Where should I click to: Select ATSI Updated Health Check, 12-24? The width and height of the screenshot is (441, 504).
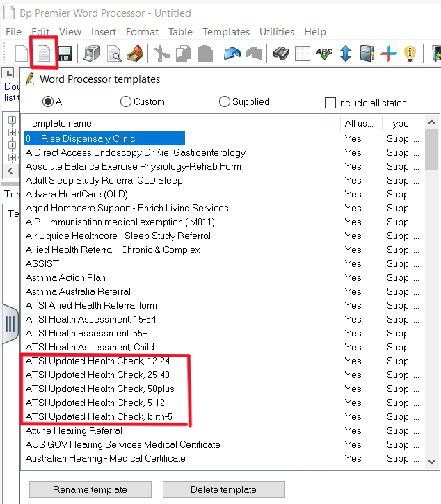click(97, 361)
